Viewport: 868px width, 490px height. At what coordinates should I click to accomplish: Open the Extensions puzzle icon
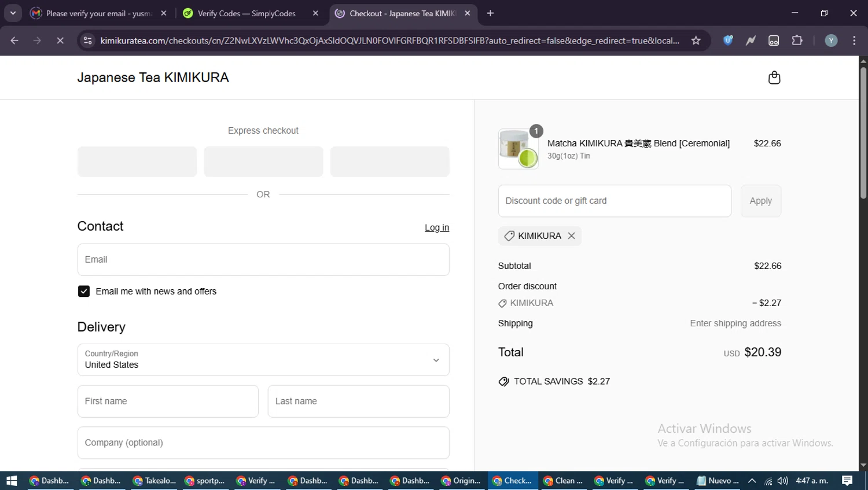click(797, 40)
